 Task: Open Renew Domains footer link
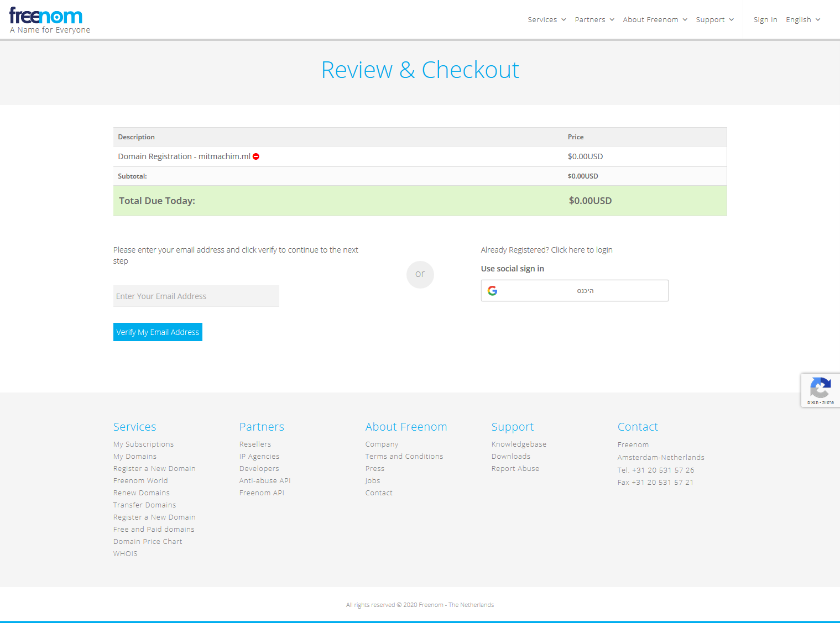(x=142, y=493)
